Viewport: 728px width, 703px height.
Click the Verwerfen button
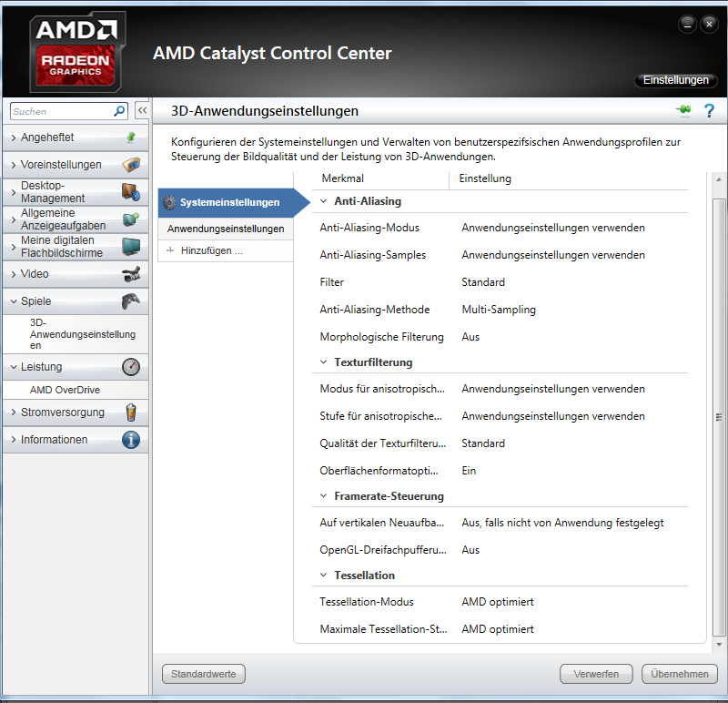[596, 674]
